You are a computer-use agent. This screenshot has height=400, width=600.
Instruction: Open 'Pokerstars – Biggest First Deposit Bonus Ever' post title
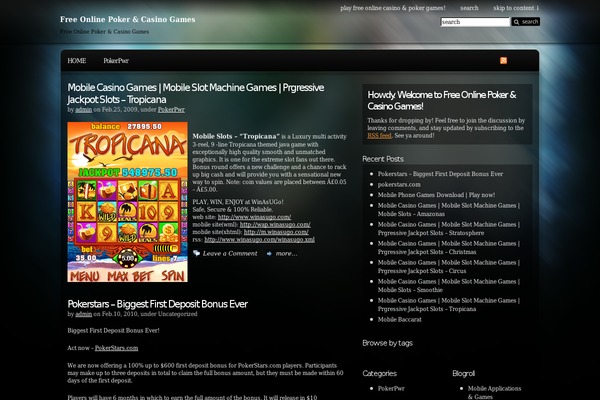coord(157,304)
